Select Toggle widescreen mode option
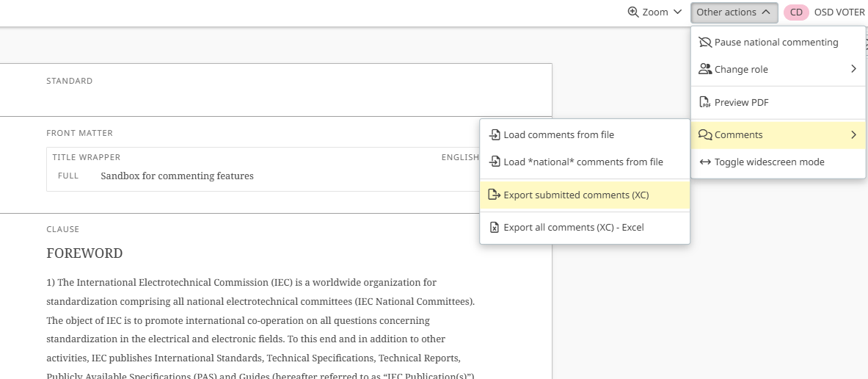This screenshot has width=868, height=379. tap(769, 162)
